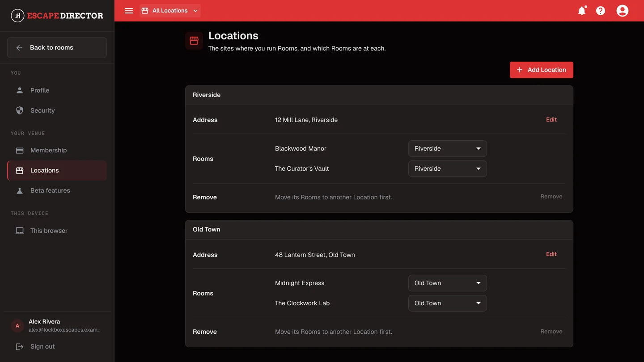The width and height of the screenshot is (644, 362).
Task: Open the user account avatar menu
Action: click(x=623, y=11)
